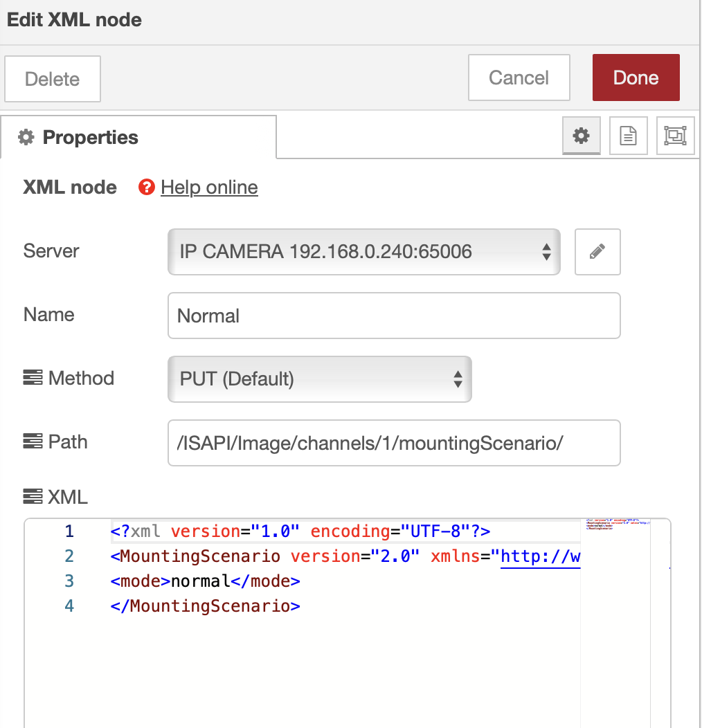Expand the IP CAMERA server combo box arrows
Image resolution: width=702 pixels, height=728 pixels.
pos(548,252)
